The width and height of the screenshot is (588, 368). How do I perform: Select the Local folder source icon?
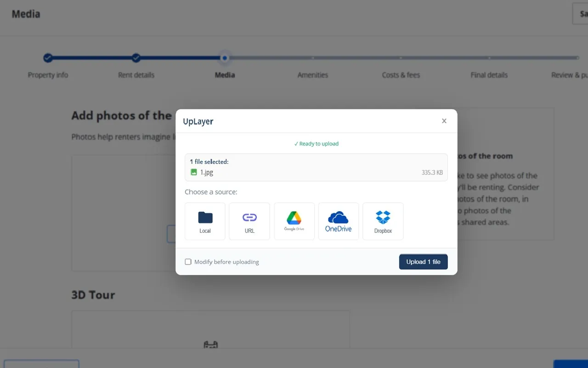click(205, 221)
